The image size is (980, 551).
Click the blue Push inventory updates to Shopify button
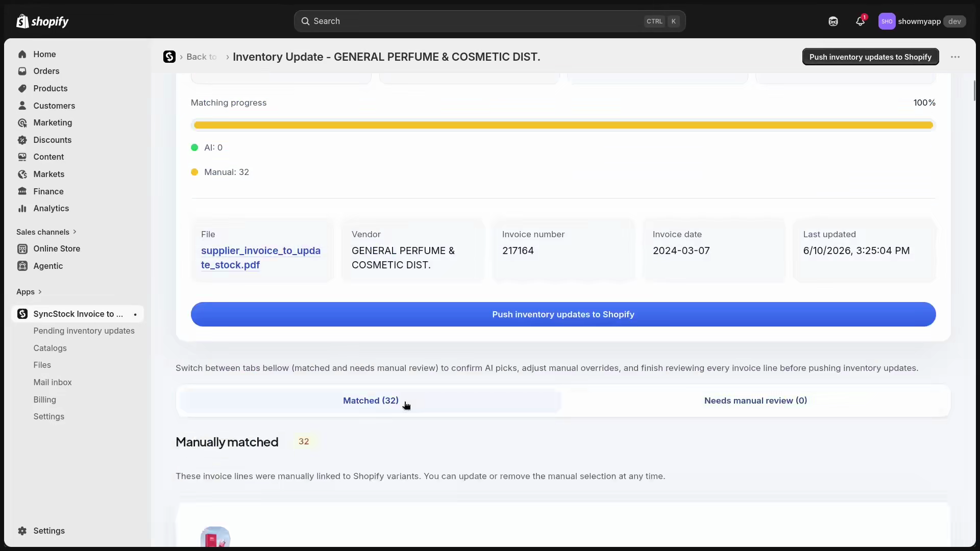coord(563,314)
